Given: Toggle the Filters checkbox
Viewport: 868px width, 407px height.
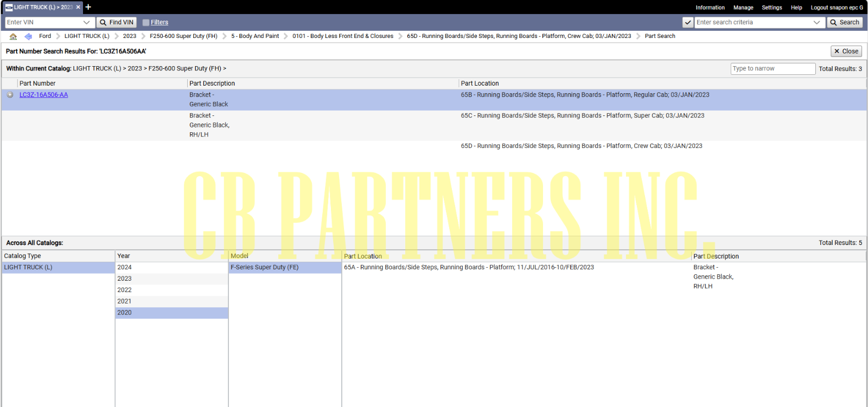Looking at the screenshot, I should click(145, 22).
